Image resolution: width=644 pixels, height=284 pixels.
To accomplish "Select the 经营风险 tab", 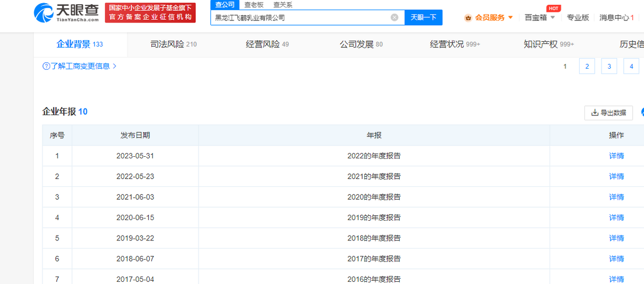I will point(267,45).
